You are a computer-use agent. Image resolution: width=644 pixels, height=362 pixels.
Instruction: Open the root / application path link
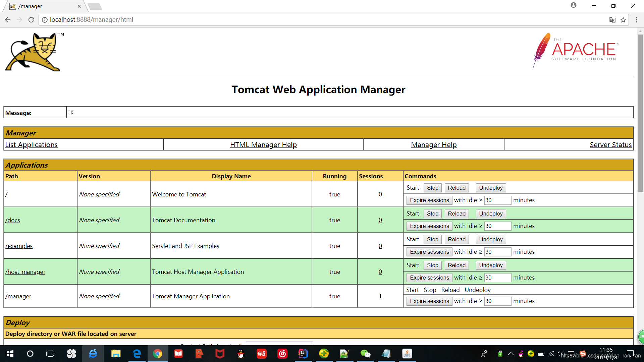[6, 194]
